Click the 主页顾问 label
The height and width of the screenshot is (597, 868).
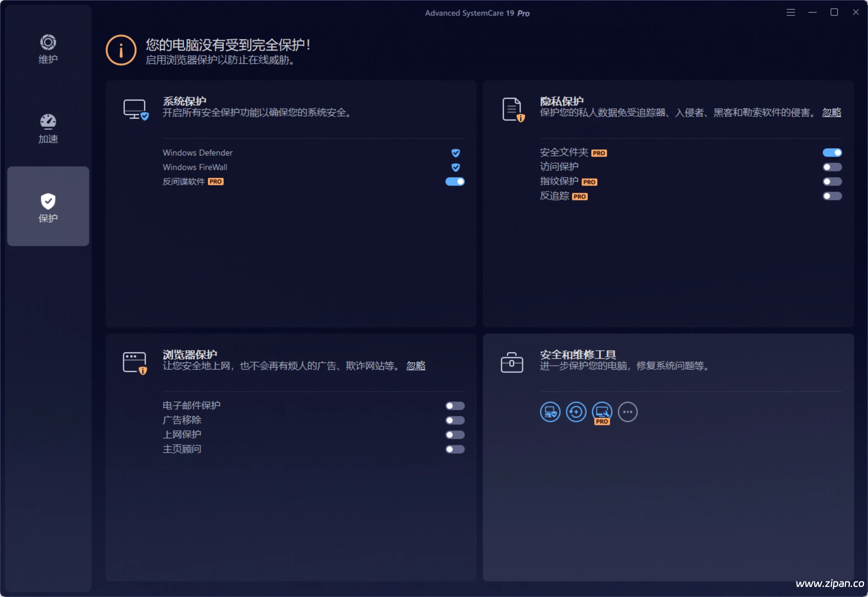coord(182,449)
